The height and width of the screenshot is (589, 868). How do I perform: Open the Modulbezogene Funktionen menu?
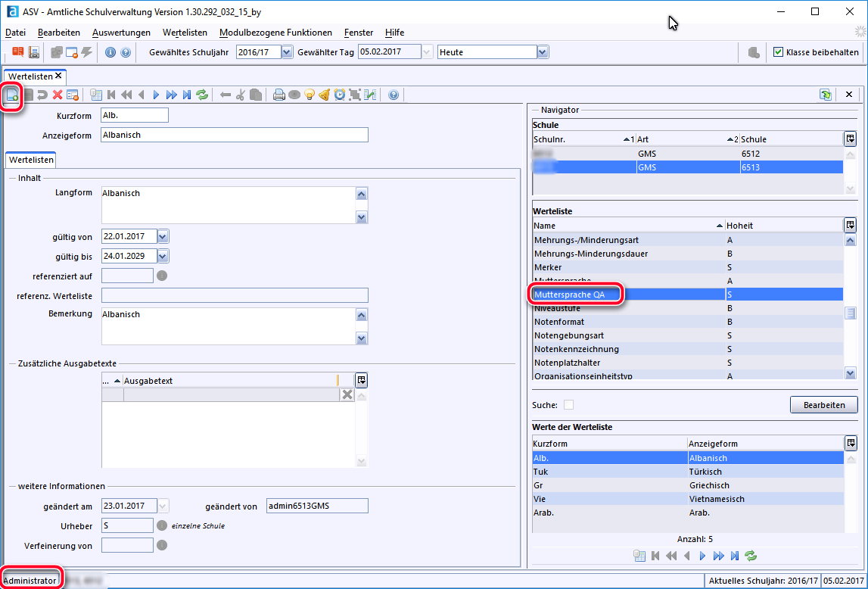point(275,33)
